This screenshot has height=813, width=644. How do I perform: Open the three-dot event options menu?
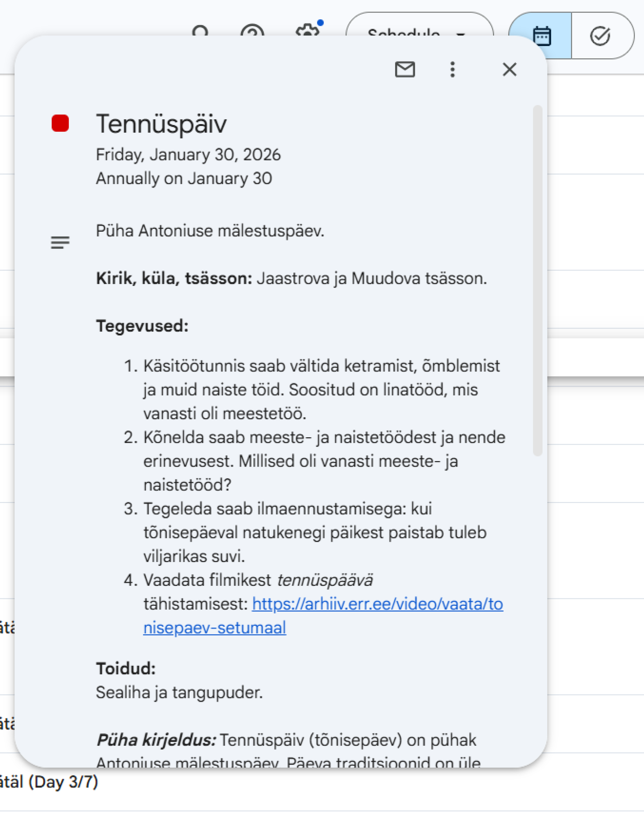pos(452,69)
